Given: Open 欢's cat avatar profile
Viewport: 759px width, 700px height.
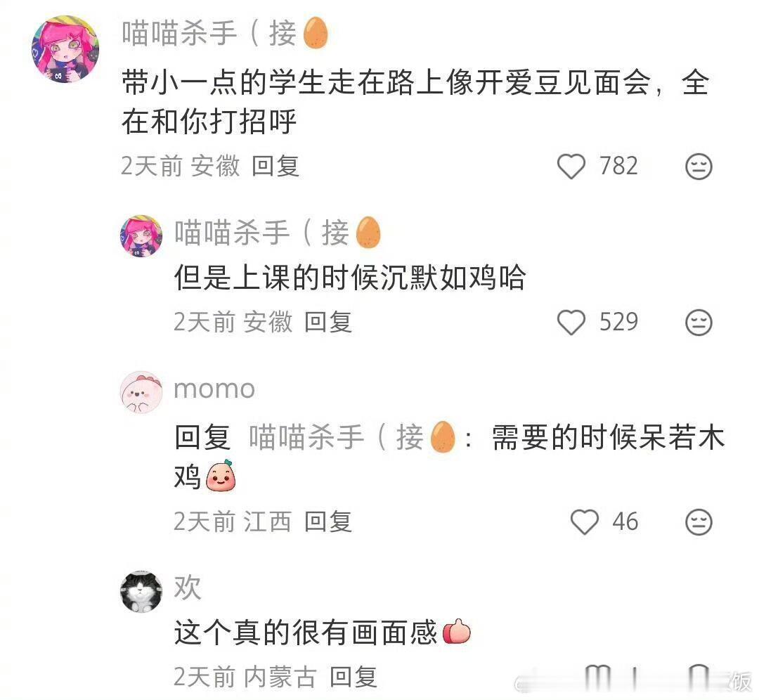Looking at the screenshot, I should click(141, 592).
